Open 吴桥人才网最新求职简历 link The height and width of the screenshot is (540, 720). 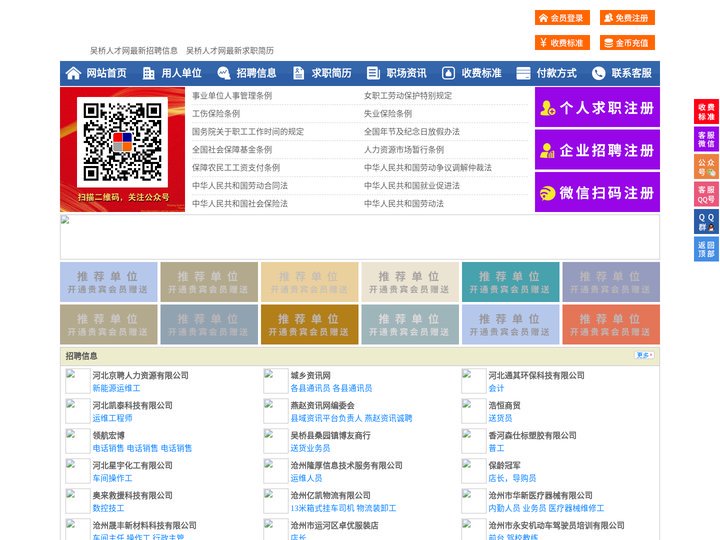[230, 51]
